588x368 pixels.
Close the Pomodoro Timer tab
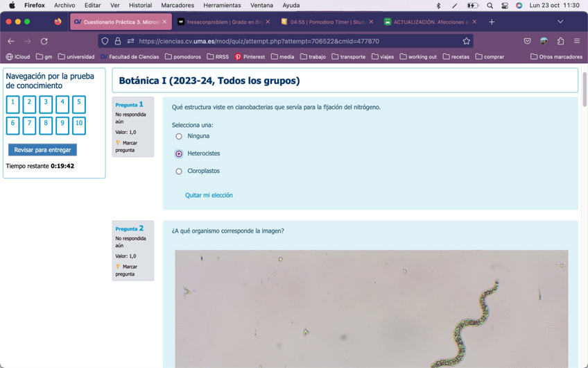371,22
